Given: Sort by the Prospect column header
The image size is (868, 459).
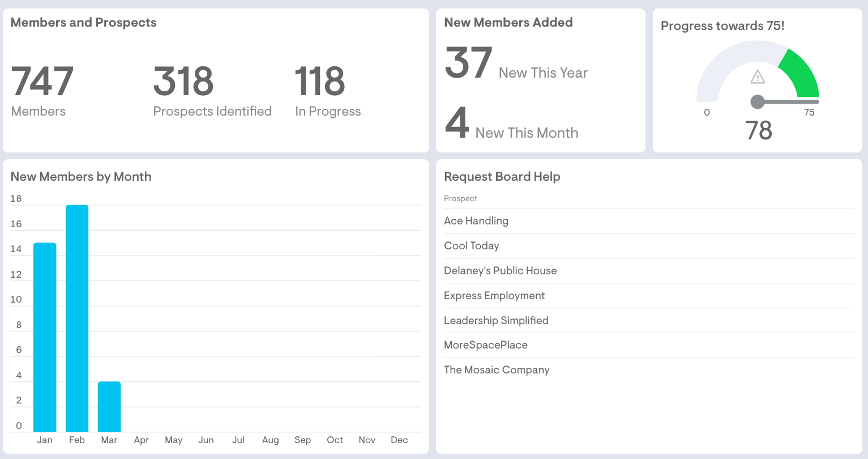Looking at the screenshot, I should coord(460,198).
